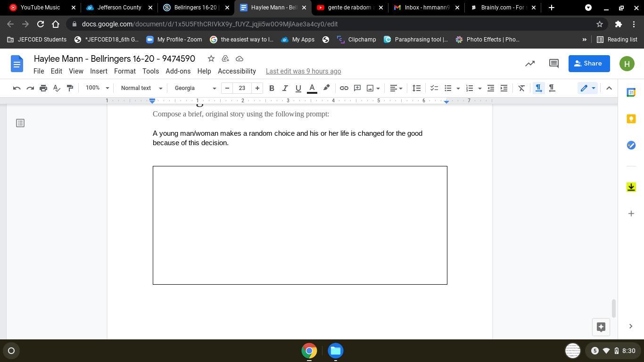Clear formatting with toolbar icon
This screenshot has width=644, height=362.
(521, 88)
